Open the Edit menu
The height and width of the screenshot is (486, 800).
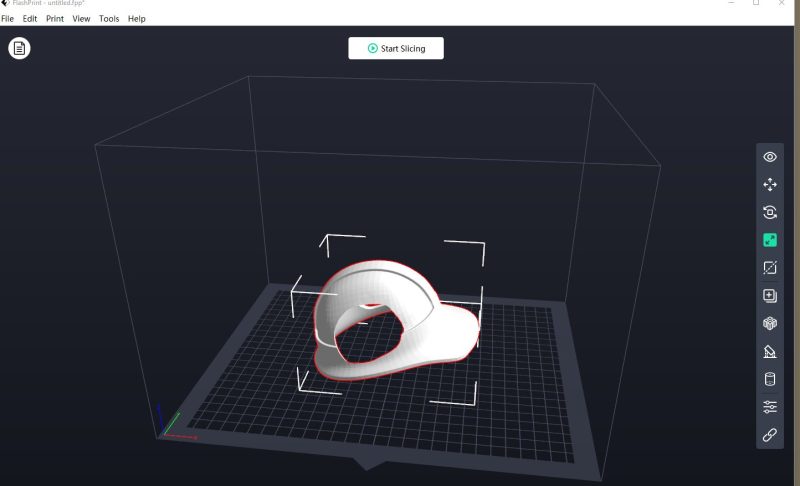point(30,19)
